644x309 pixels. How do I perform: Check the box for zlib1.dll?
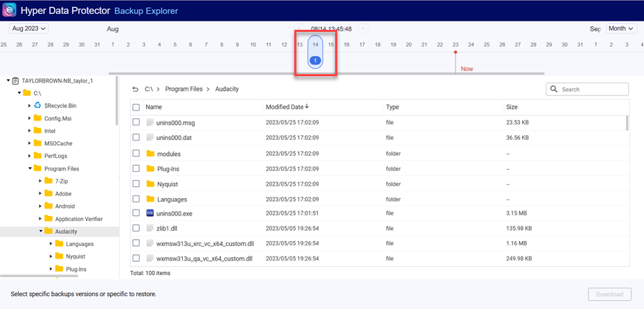136,228
